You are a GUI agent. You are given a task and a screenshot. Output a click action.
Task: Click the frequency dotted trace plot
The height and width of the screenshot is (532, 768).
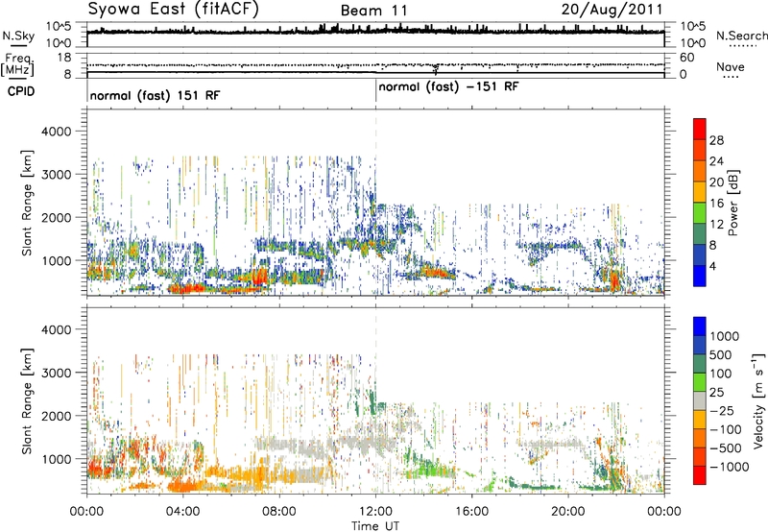375,65
